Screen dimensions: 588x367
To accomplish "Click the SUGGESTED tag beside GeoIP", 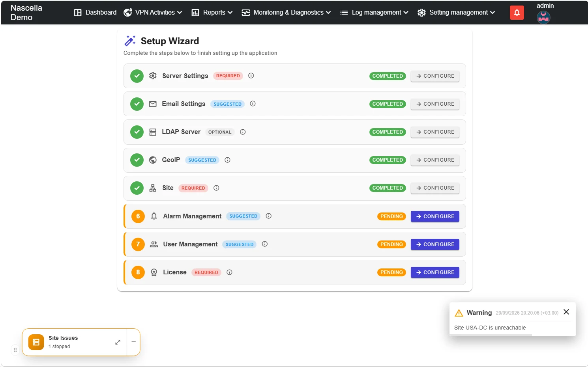I will (202, 160).
